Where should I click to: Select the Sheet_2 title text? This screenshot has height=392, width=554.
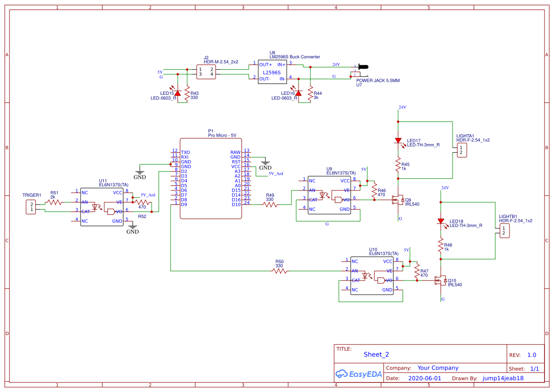[375, 354]
